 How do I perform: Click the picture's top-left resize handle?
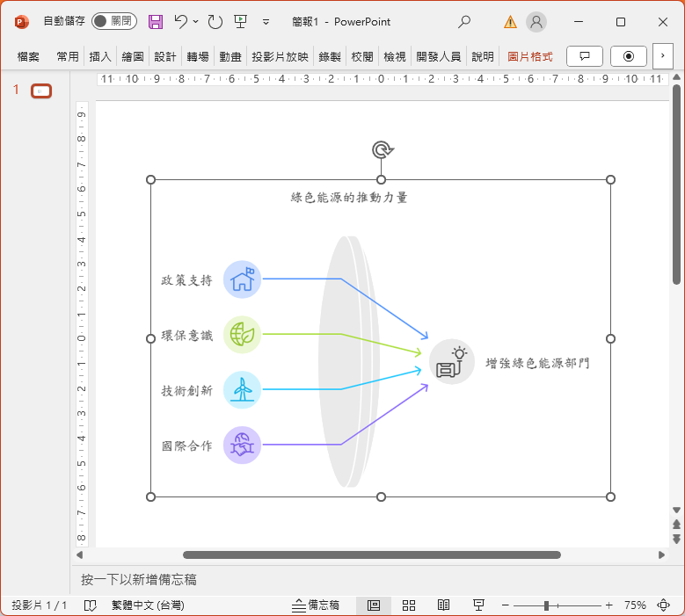click(150, 180)
